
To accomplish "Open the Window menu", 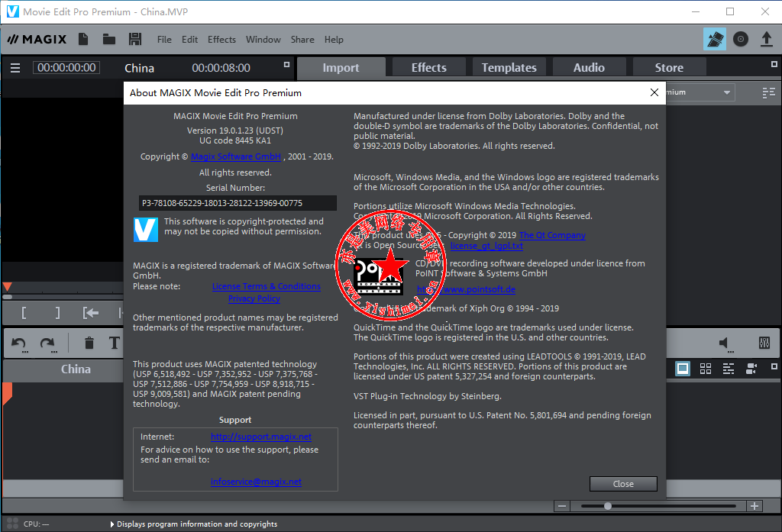I will [263, 40].
